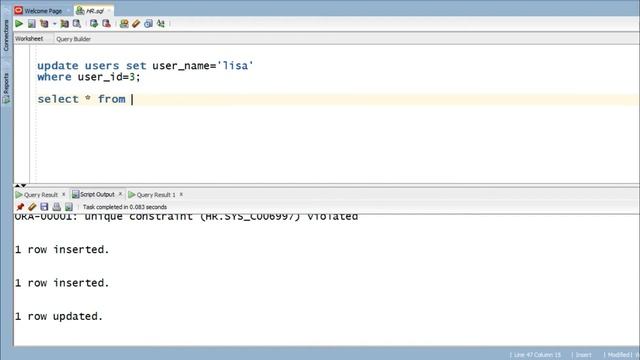Pin the script output with pushpin icon
This screenshot has height=360, width=640.
coord(20,207)
